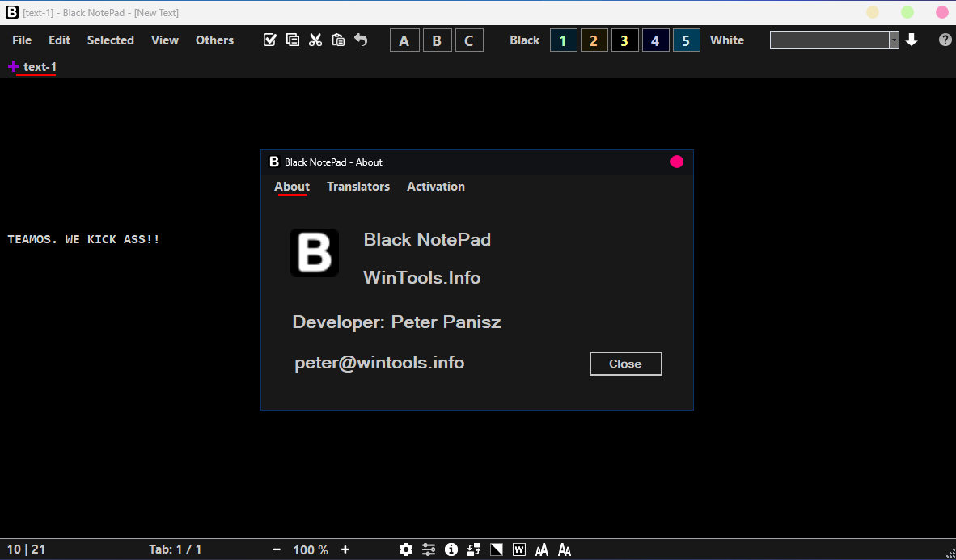Screen dimensions: 956x560
Task: Zoom out with the minus icon
Action: pos(276,549)
